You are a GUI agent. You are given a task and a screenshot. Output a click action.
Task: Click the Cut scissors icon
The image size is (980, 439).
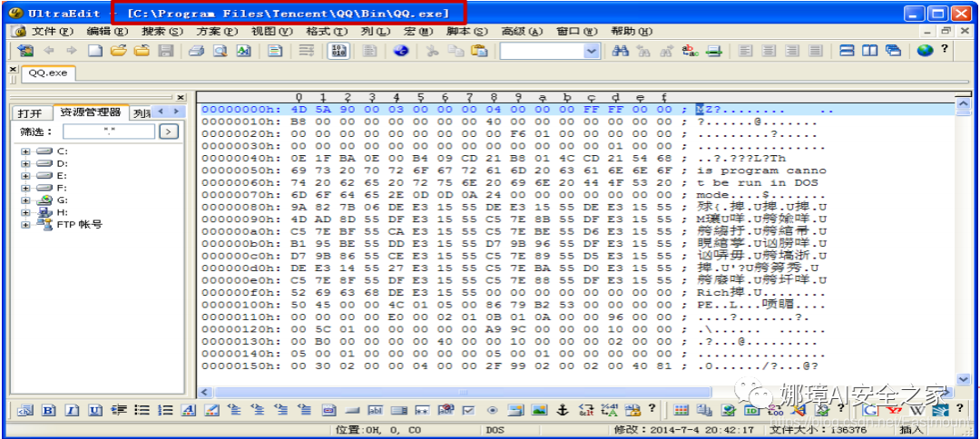click(x=432, y=51)
